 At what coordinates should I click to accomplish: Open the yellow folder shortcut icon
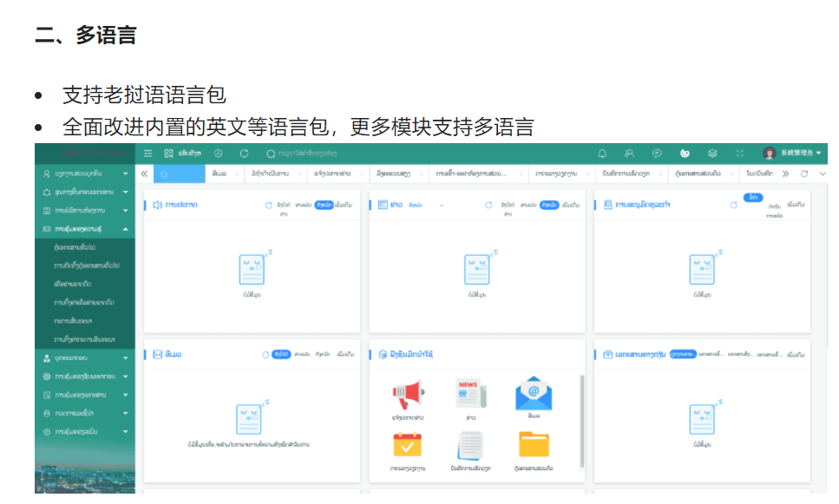click(x=534, y=444)
